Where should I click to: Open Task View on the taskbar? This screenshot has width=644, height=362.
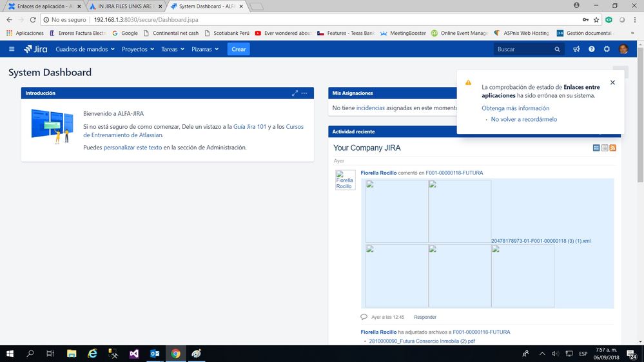tap(50, 354)
